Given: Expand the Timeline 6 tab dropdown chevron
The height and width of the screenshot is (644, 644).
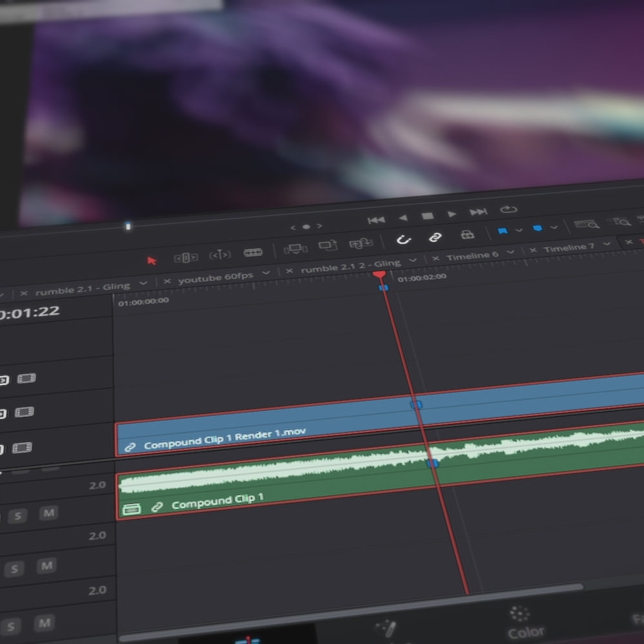Looking at the screenshot, I should pyautogui.click(x=510, y=252).
